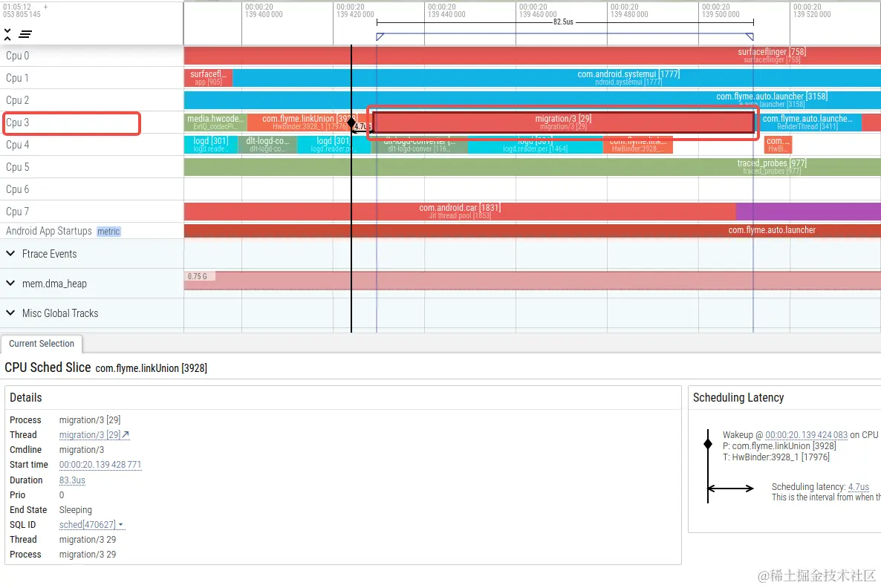The width and height of the screenshot is (881, 588).
Task: Switch to the Current Selection tab
Action: pyautogui.click(x=42, y=344)
